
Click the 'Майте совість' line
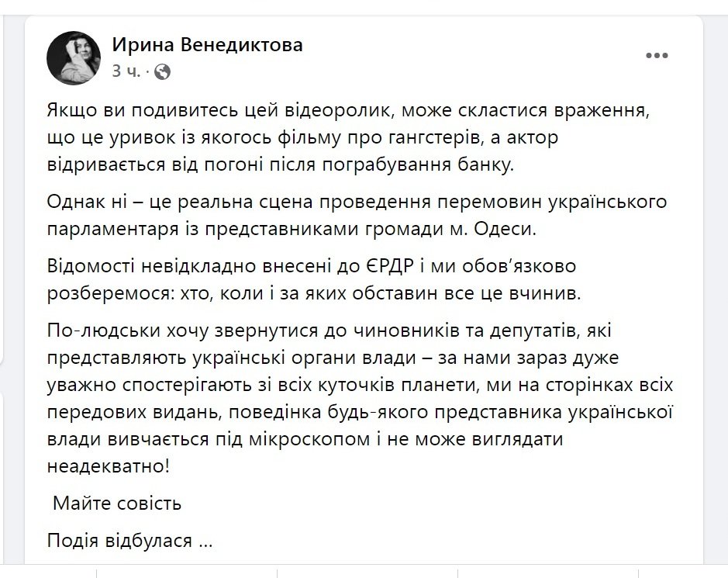(117, 504)
